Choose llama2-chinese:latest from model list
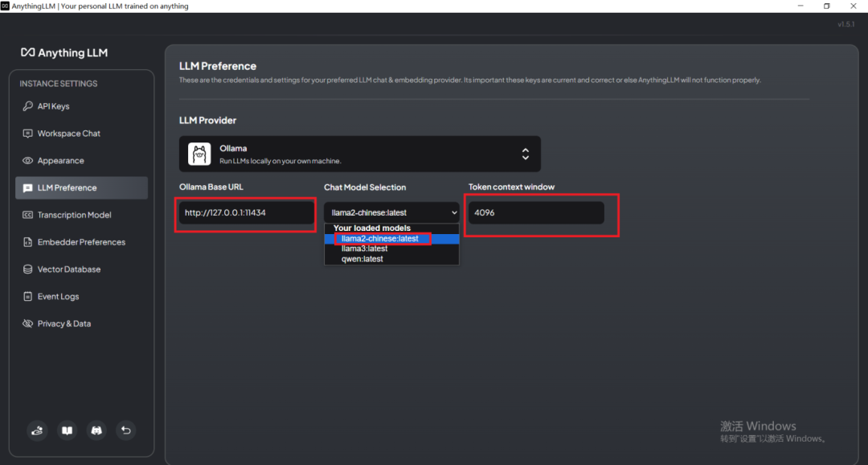 pos(391,239)
